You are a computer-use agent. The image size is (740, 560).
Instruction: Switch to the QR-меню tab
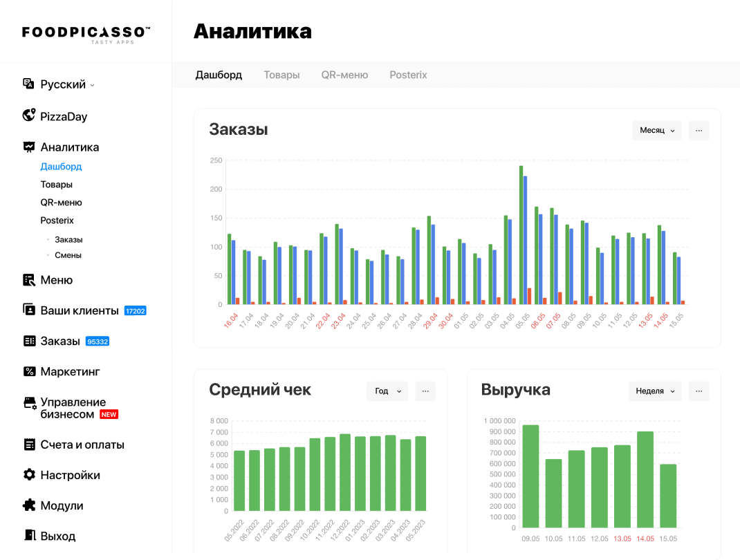tap(344, 75)
